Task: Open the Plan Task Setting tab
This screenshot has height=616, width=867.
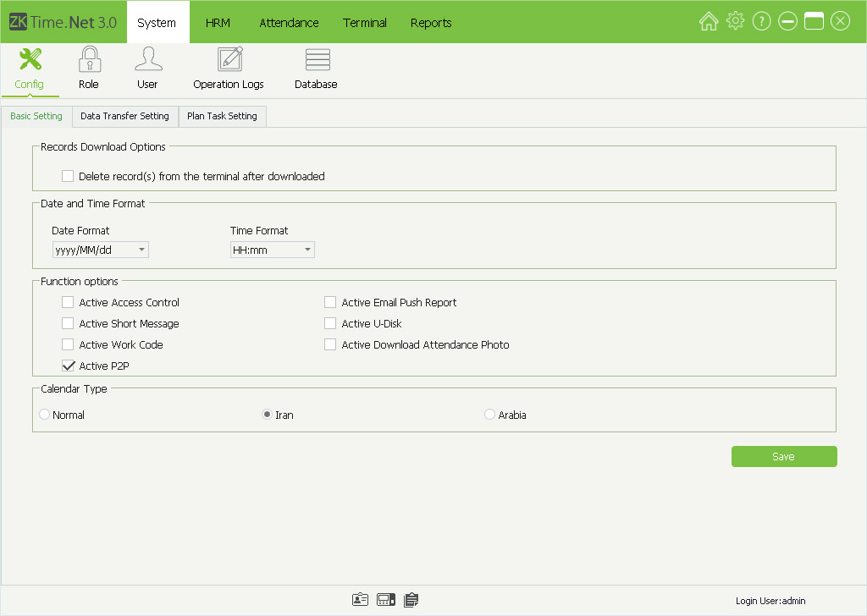Action: [x=222, y=116]
